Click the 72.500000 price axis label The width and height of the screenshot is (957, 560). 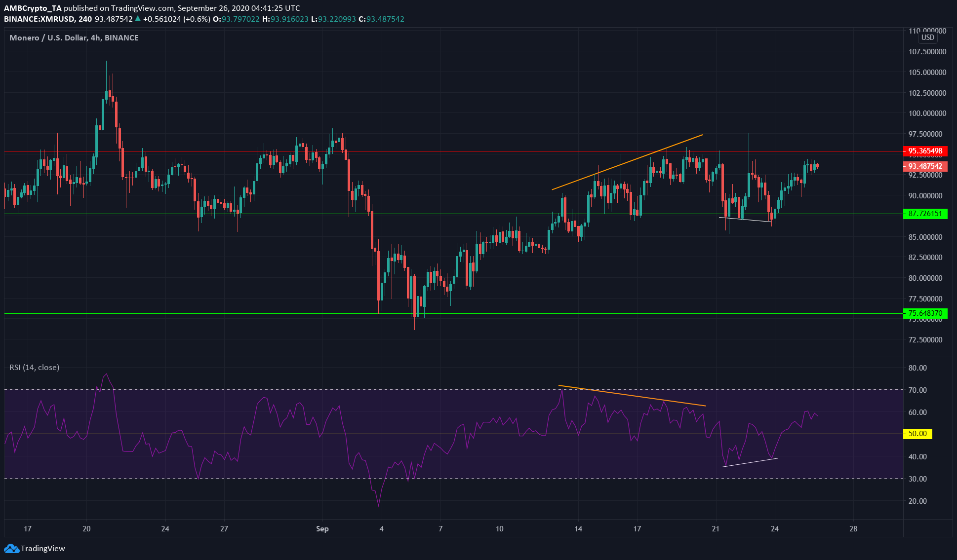[x=925, y=339]
